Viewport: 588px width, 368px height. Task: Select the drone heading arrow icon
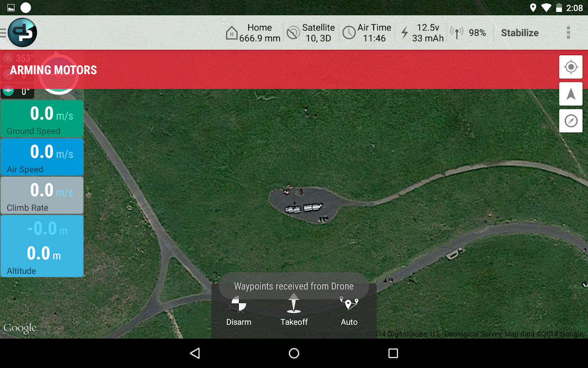(570, 94)
